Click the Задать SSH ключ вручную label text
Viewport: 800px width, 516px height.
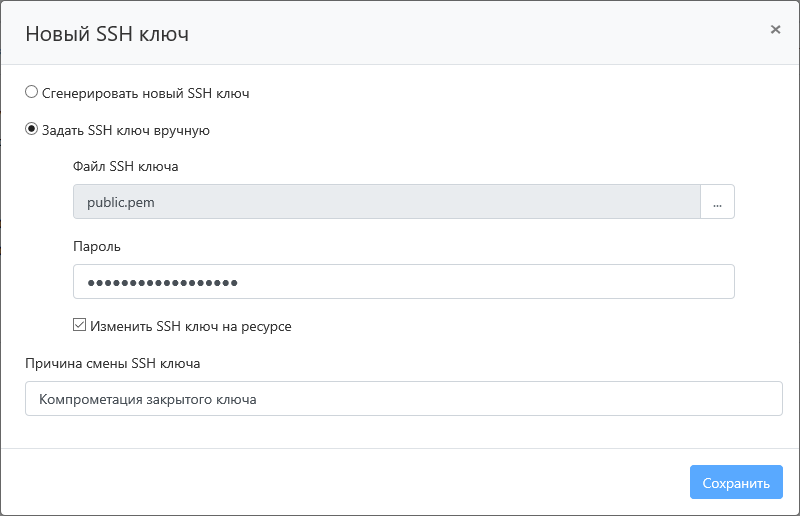pos(125,130)
